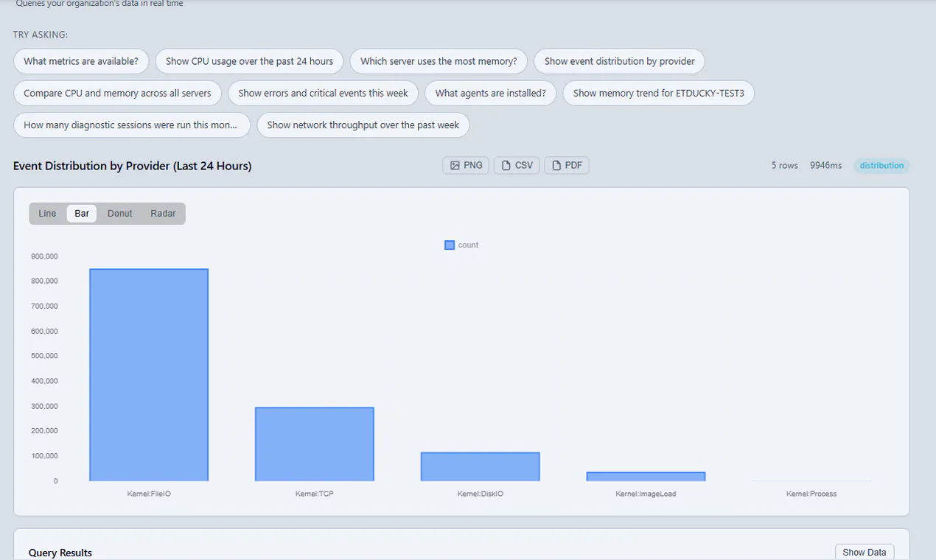The image size is (936, 560).
Task: Select 'Show memory trend for ETDUCKY-TEST3'
Action: pos(659,93)
